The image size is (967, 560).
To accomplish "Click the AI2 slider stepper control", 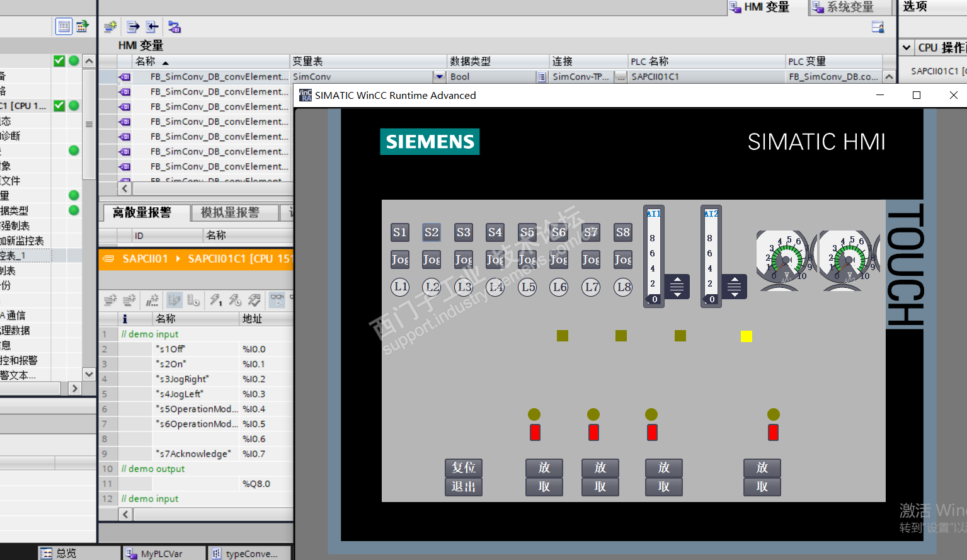I will (x=735, y=287).
